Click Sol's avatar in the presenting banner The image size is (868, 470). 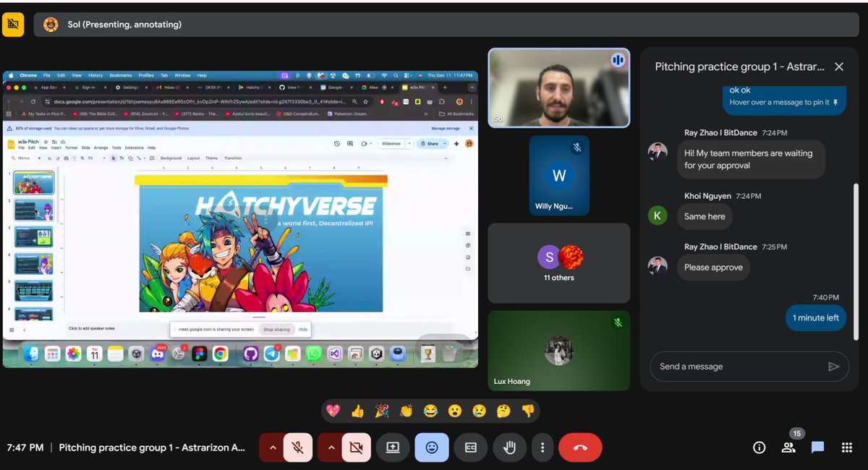[x=51, y=25]
